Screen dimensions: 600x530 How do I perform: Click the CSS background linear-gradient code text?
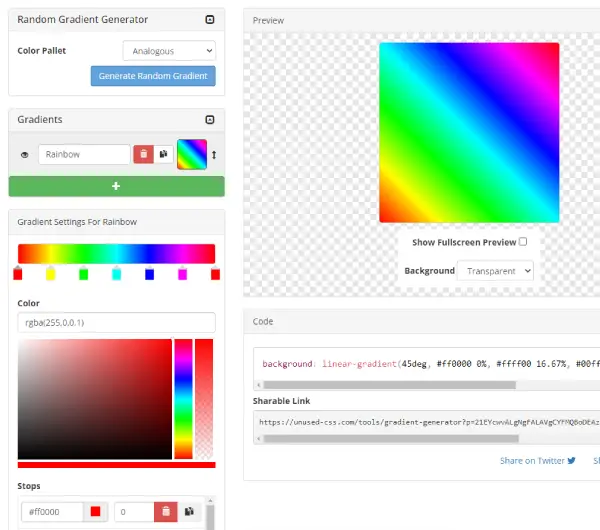point(431,364)
